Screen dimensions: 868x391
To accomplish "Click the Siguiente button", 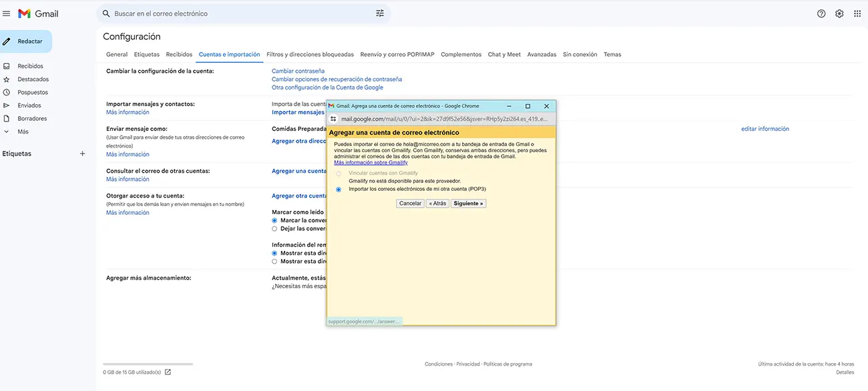I will (x=468, y=204).
